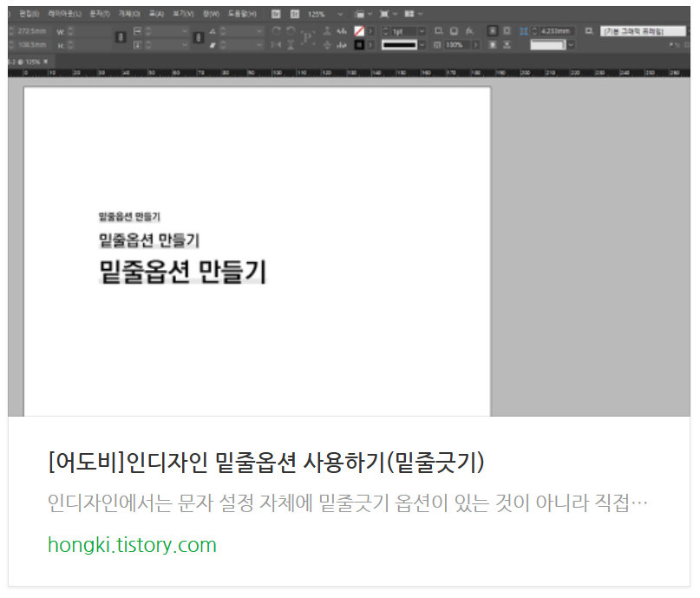
Task: Open the 보기(V) menu
Action: (183, 14)
